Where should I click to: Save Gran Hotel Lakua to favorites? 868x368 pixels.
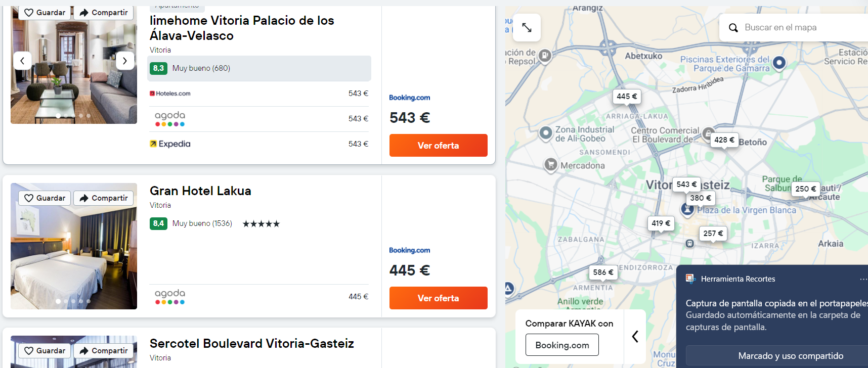[45, 198]
